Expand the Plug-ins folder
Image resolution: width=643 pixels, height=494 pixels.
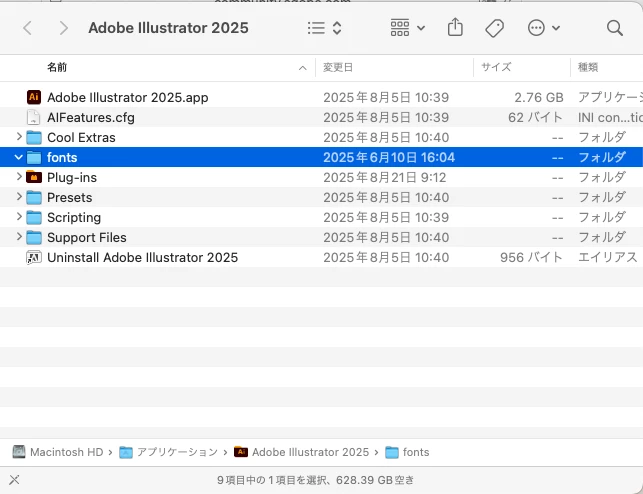[19, 177]
